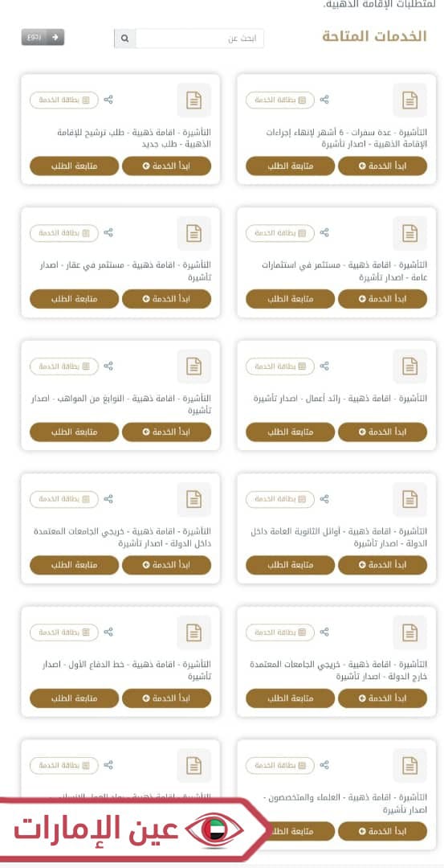Open document icon of entrepreneur golden visa card
This screenshot has height=868, width=444.
pos(409,366)
